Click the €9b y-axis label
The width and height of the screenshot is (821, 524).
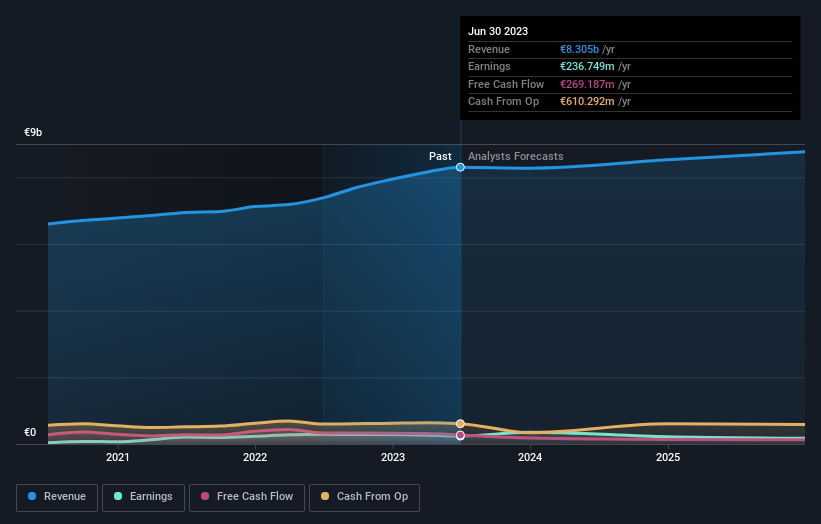click(x=33, y=132)
